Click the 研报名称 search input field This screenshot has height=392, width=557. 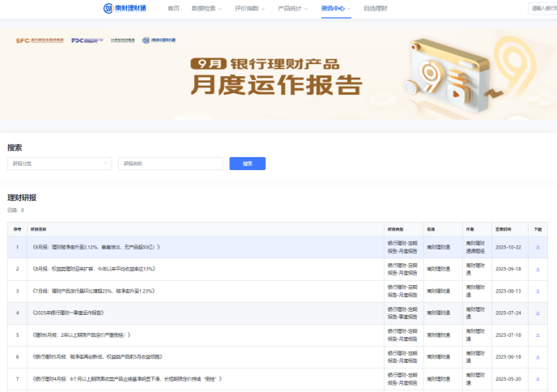coord(170,164)
